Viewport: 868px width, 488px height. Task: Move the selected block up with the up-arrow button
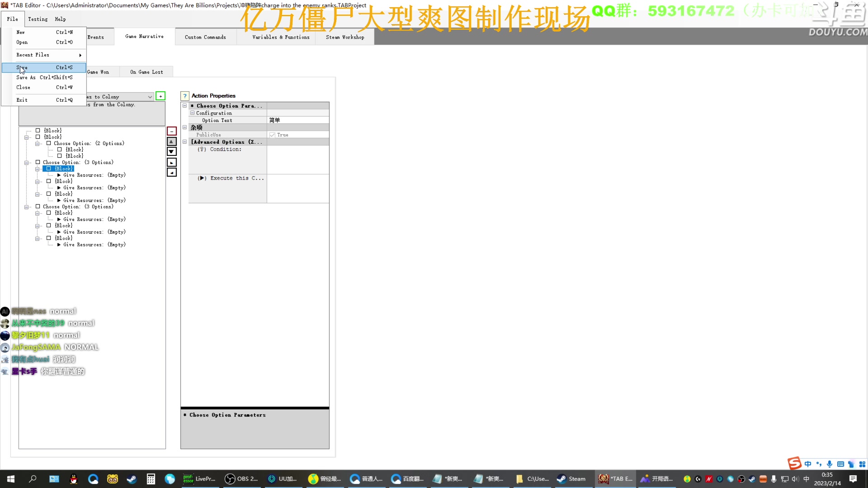point(171,141)
